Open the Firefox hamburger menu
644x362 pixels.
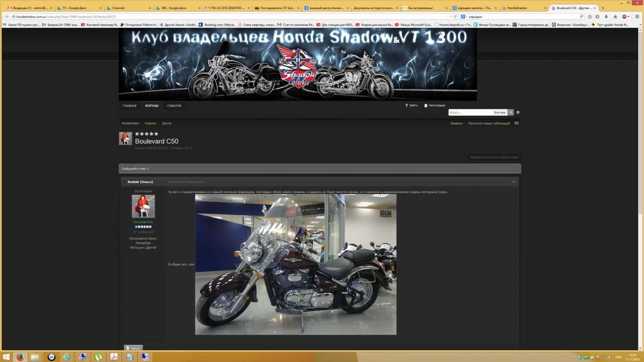coord(636,17)
